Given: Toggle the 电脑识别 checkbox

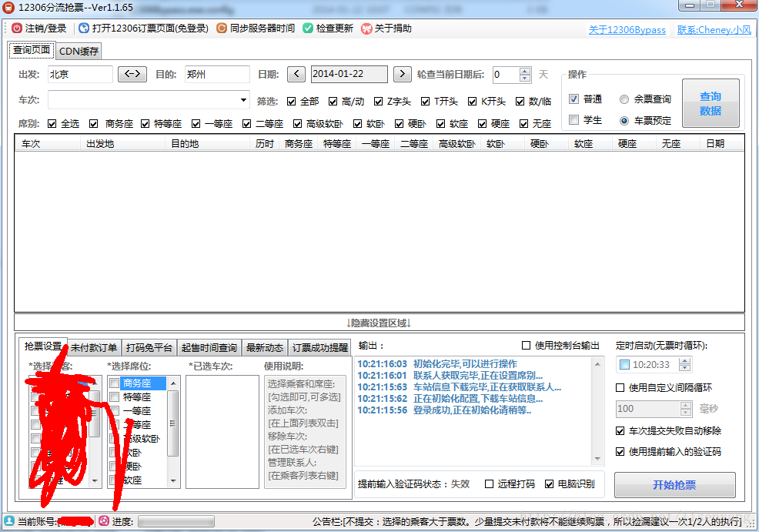Looking at the screenshot, I should coord(550,484).
